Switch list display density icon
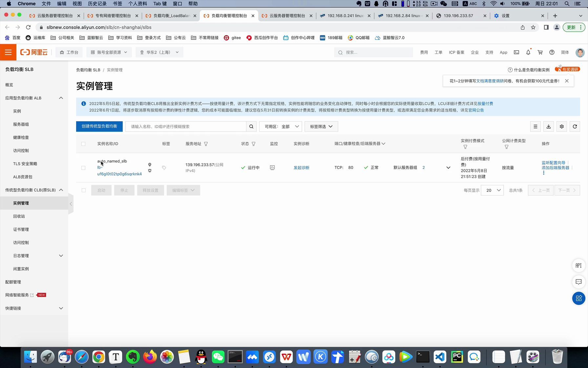This screenshot has width=588, height=368. tap(535, 126)
